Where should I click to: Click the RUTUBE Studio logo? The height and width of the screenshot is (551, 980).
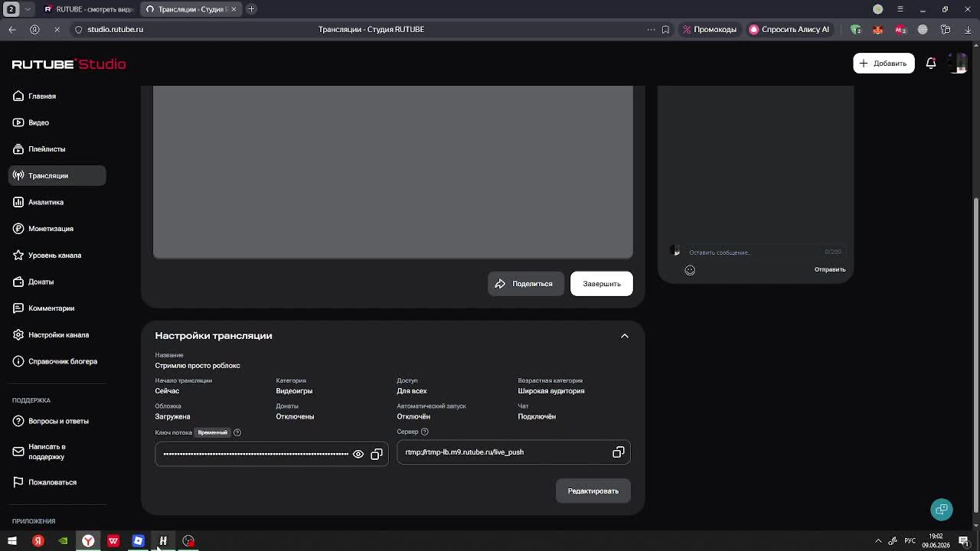69,64
